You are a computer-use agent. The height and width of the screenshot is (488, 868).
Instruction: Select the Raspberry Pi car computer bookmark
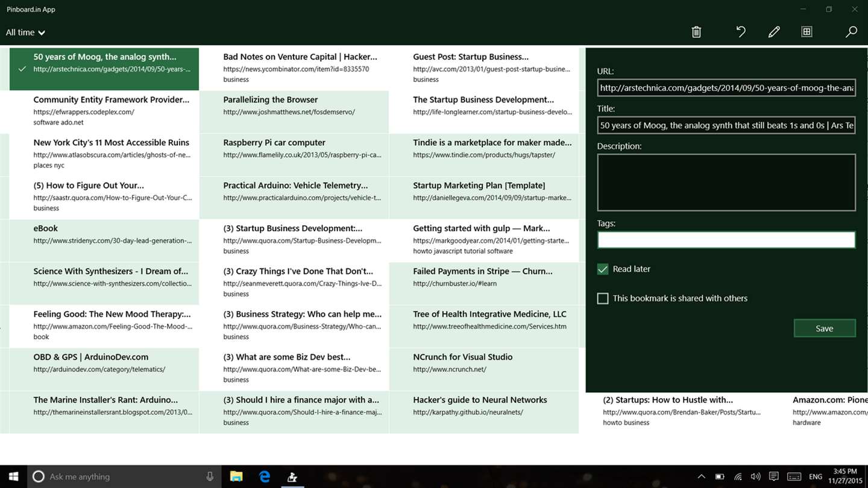pyautogui.click(x=294, y=155)
